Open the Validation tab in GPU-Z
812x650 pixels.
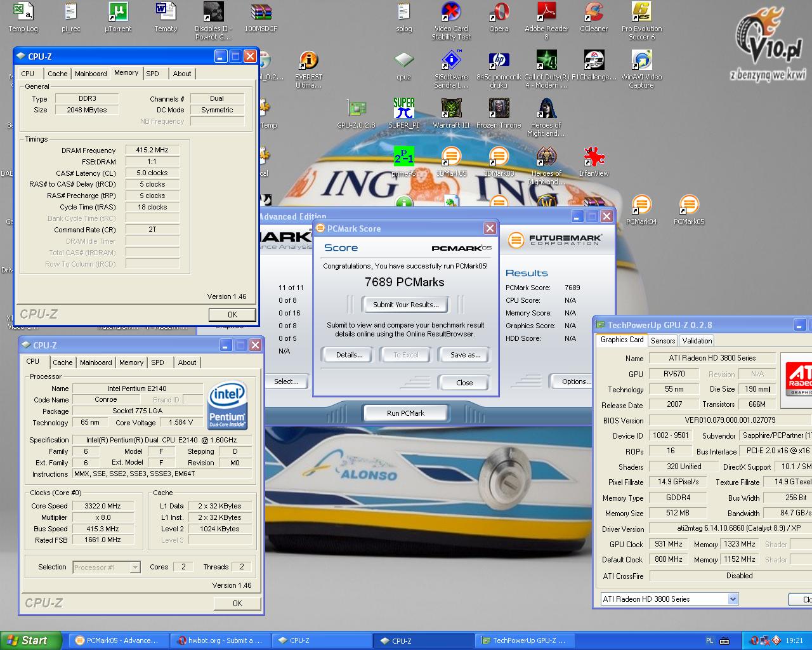[x=697, y=341]
